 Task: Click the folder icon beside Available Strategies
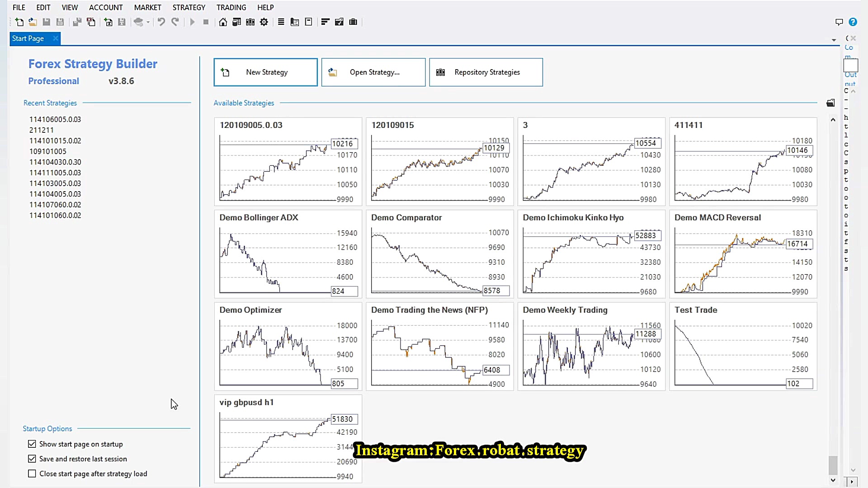coord(830,103)
